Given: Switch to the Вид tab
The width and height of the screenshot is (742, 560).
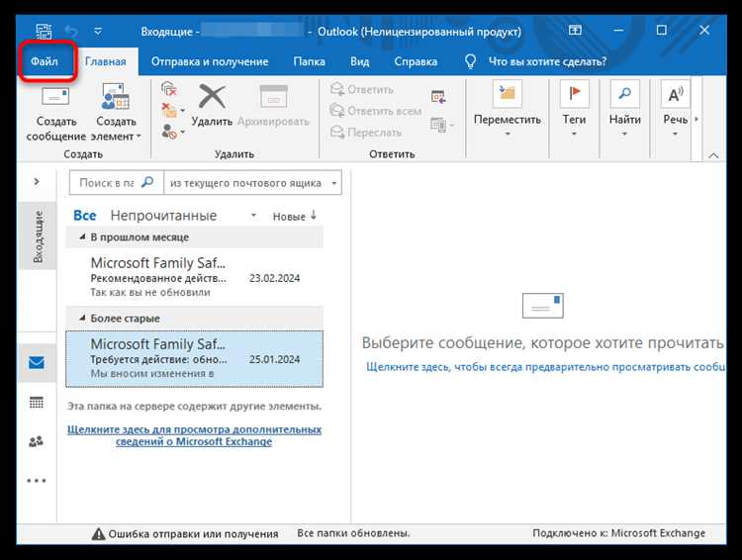Looking at the screenshot, I should [x=360, y=61].
